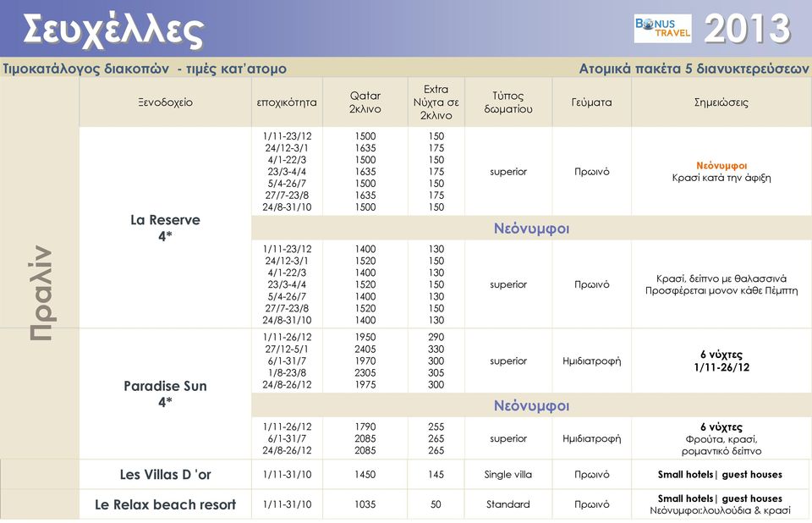Click the Single villa room type
The image size is (812, 523).
pos(508,474)
